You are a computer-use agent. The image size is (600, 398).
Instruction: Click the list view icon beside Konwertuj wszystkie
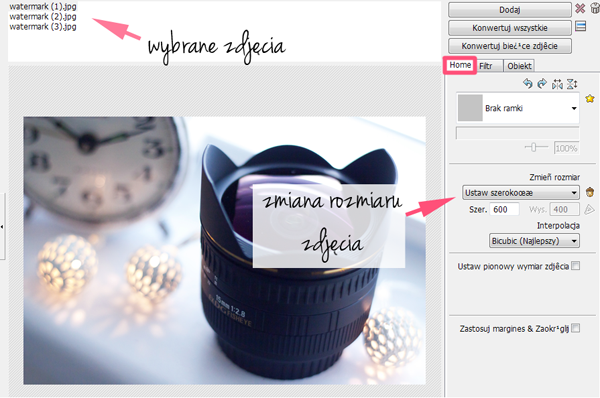pyautogui.click(x=580, y=26)
